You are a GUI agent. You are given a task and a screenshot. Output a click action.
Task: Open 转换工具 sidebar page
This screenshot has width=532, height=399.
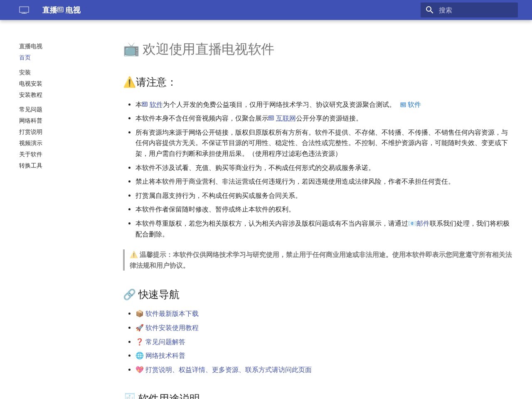pyautogui.click(x=31, y=165)
